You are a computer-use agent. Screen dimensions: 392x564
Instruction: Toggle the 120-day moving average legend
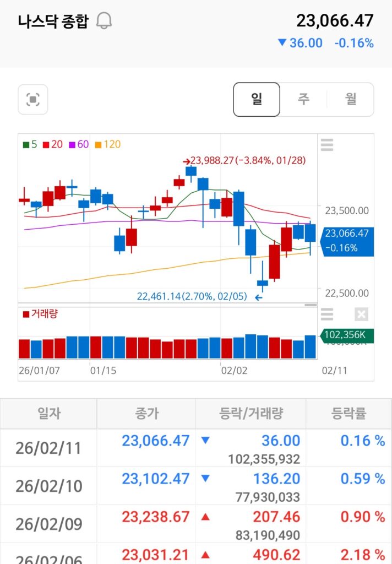tap(108, 144)
